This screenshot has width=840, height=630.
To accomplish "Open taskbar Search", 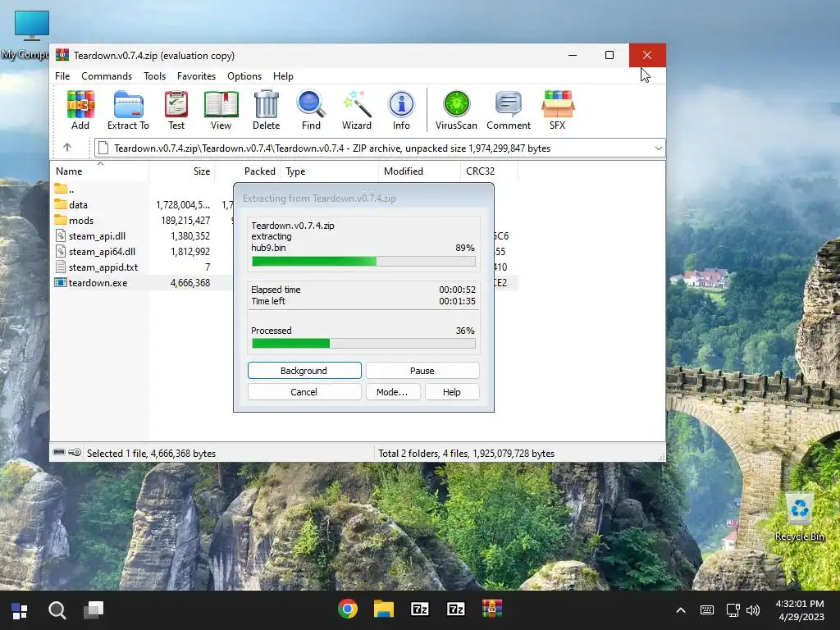I will pyautogui.click(x=57, y=610).
